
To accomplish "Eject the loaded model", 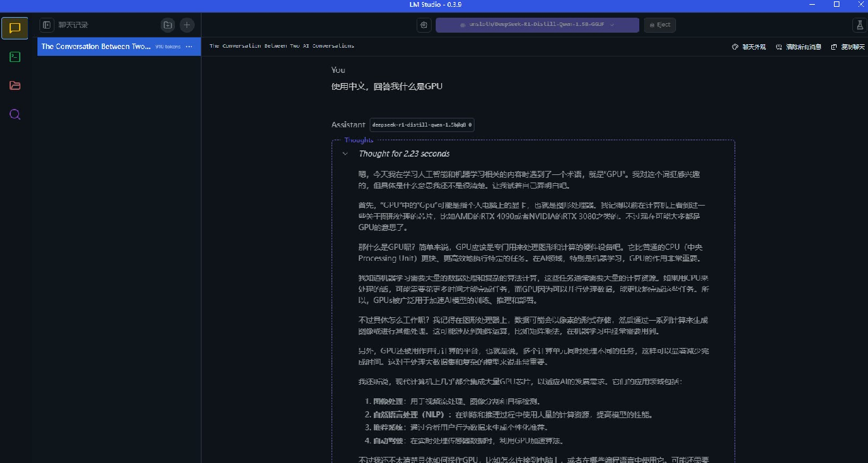I will tap(660, 25).
